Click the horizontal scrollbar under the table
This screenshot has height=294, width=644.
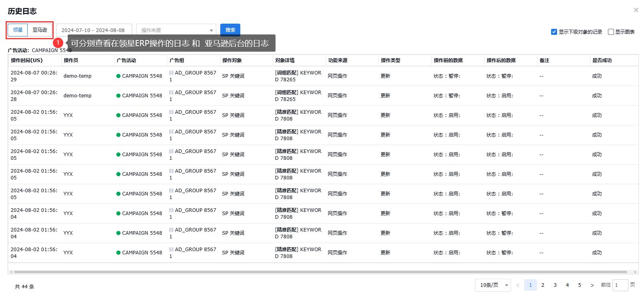tap(320, 272)
